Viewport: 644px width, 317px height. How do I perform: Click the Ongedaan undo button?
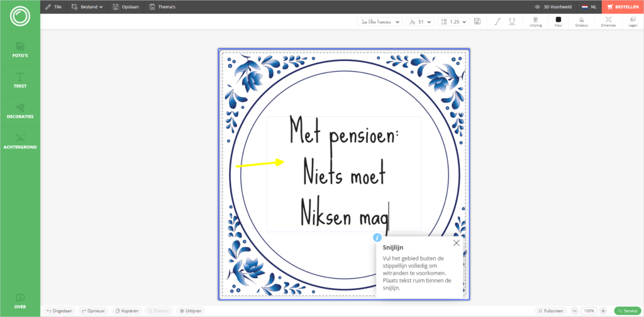(58, 311)
